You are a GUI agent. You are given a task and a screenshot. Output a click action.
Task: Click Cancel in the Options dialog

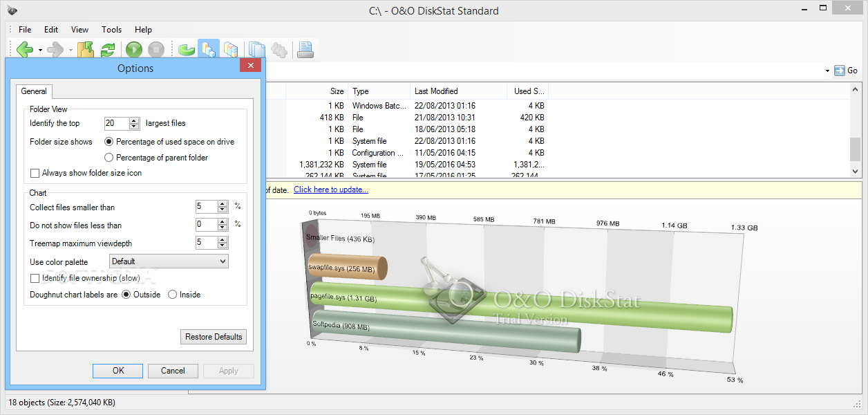[173, 371]
